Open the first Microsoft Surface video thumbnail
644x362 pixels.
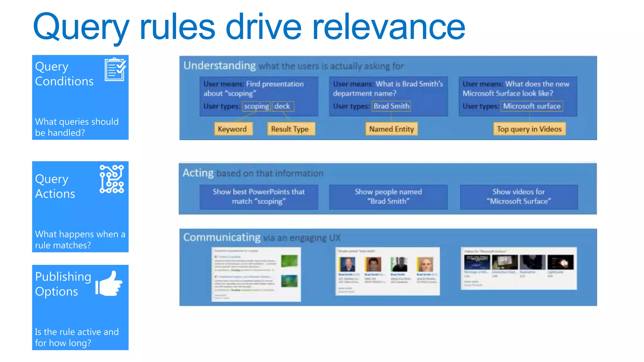point(477,262)
